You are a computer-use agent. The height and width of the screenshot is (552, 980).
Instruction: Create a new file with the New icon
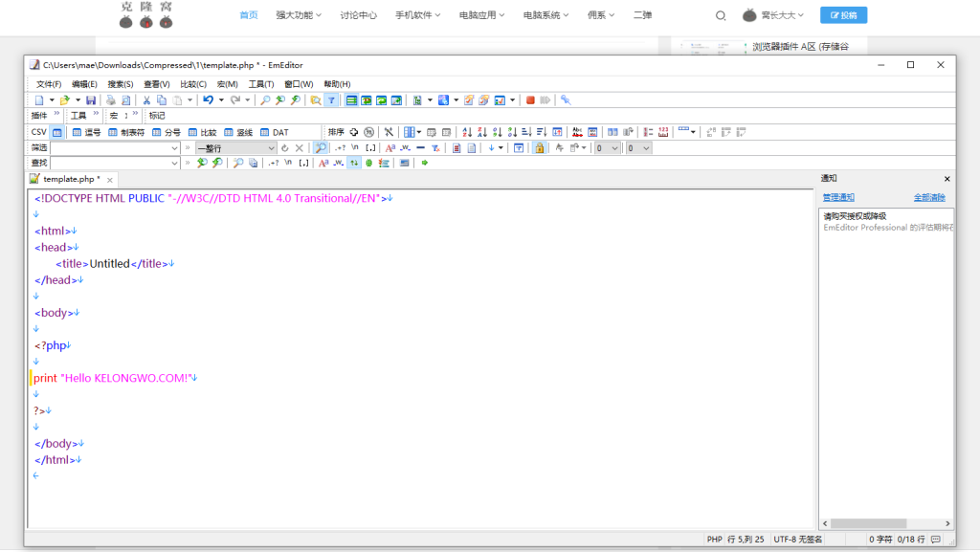click(x=38, y=99)
